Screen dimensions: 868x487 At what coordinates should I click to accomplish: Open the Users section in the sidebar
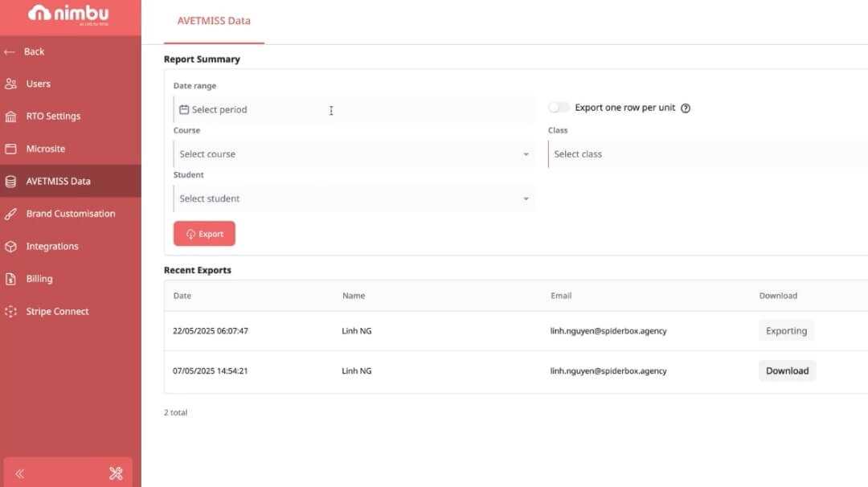tap(39, 83)
